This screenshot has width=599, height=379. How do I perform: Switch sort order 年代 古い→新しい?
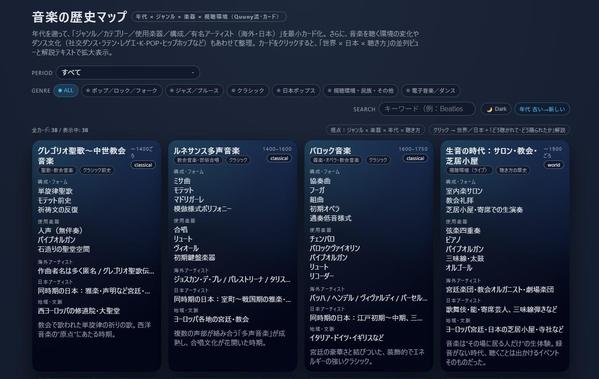tap(542, 109)
